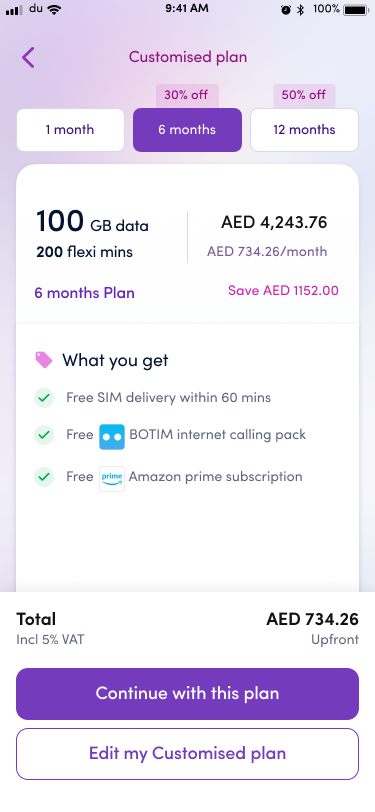Click the Bluetooth status icon
Viewport: 375px width, 812px height.
click(x=300, y=9)
